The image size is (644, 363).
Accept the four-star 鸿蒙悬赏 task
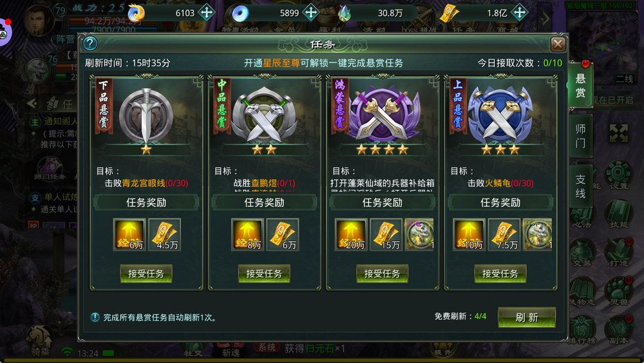click(x=382, y=274)
